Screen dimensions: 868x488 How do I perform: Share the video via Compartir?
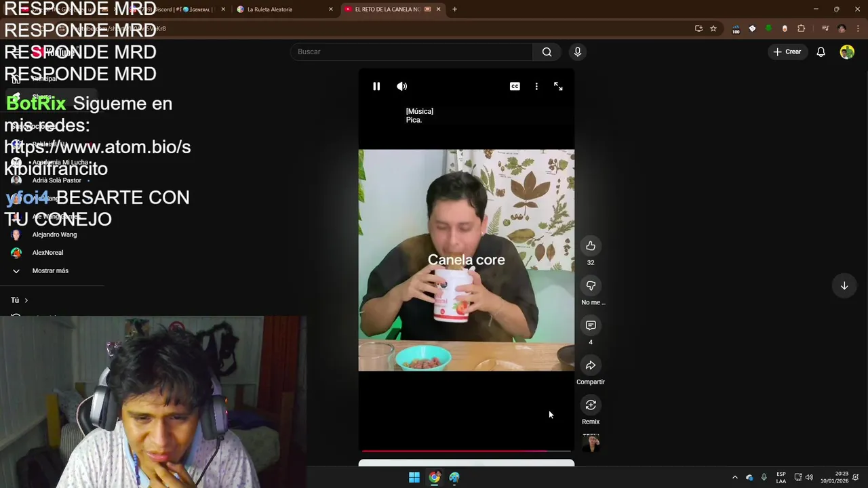pyautogui.click(x=591, y=365)
